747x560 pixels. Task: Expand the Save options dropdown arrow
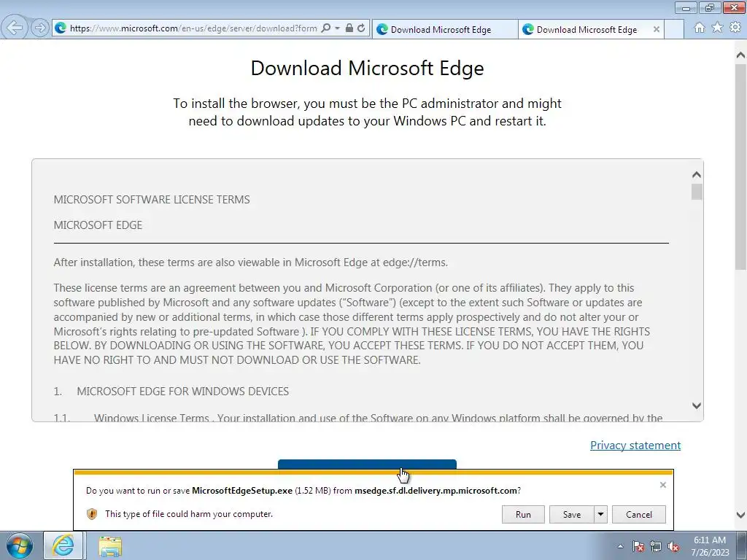tap(601, 514)
